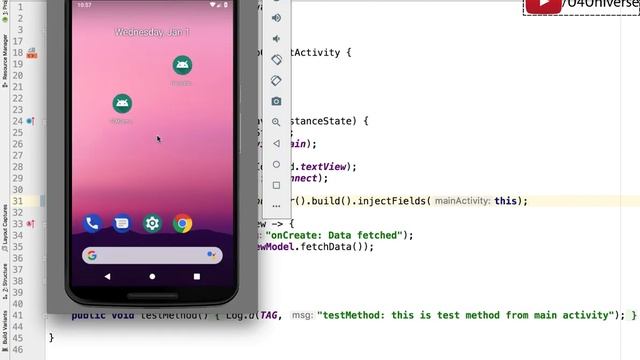This screenshot has height=360, width=640.
Task: Click the mainActivity: parameter hint
Action: pos(462,201)
